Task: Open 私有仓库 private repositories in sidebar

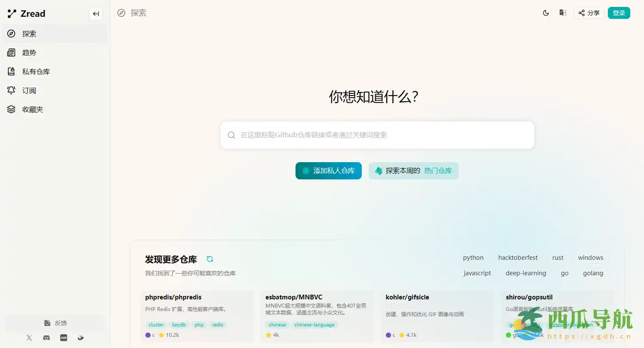Action: tap(36, 72)
